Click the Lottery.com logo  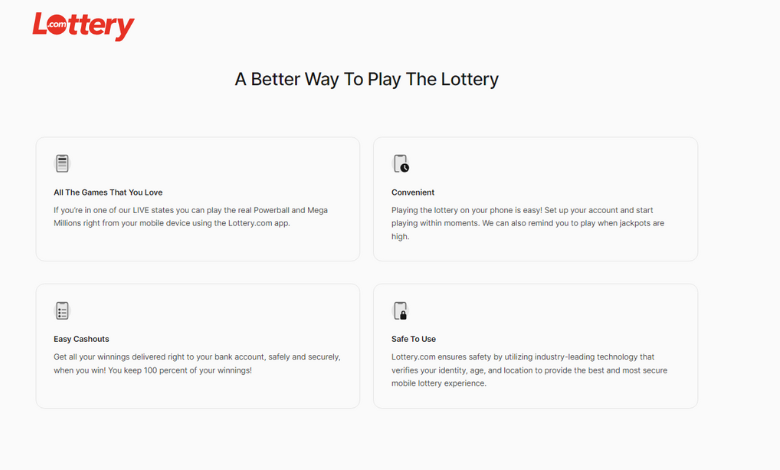pos(83,26)
